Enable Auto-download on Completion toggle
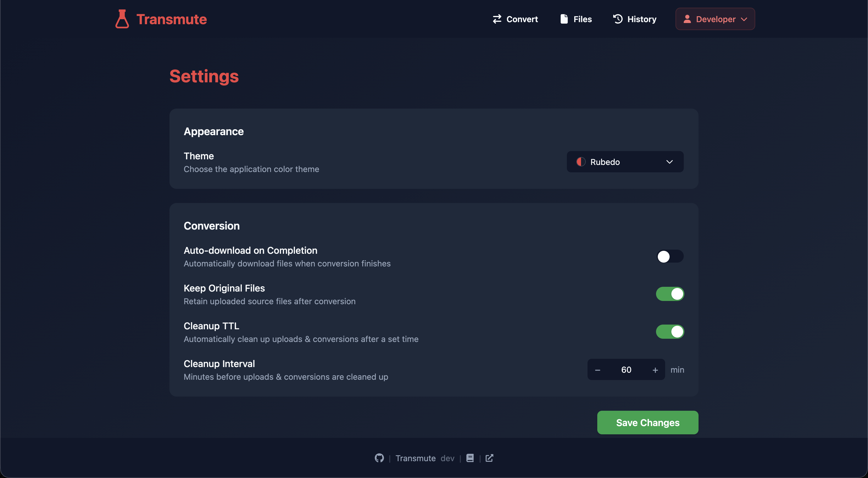 click(x=670, y=257)
